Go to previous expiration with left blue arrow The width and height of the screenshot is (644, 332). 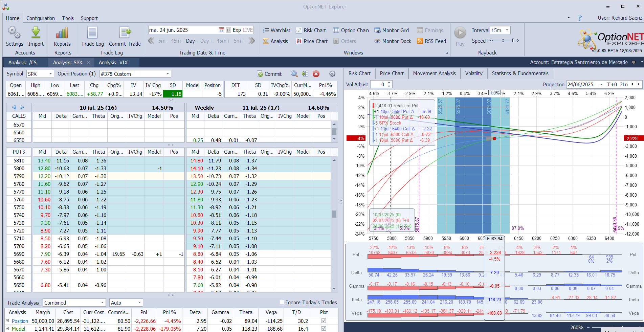point(14,107)
